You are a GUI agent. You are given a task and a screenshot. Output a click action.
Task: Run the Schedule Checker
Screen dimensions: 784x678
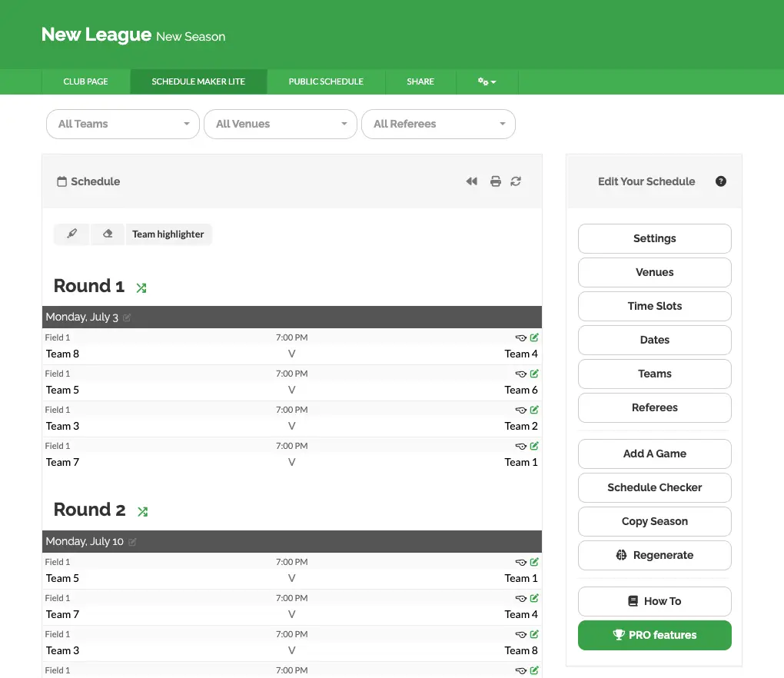point(655,487)
